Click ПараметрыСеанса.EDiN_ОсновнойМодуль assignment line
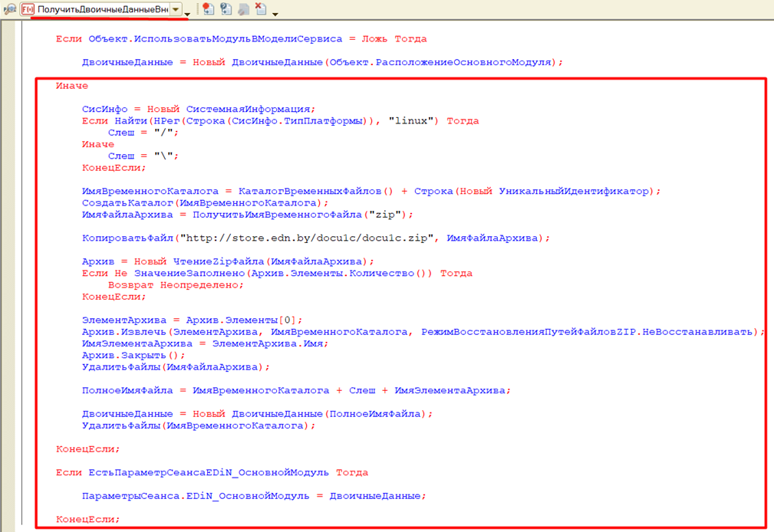Viewport: 774px width, 532px height. tap(253, 496)
